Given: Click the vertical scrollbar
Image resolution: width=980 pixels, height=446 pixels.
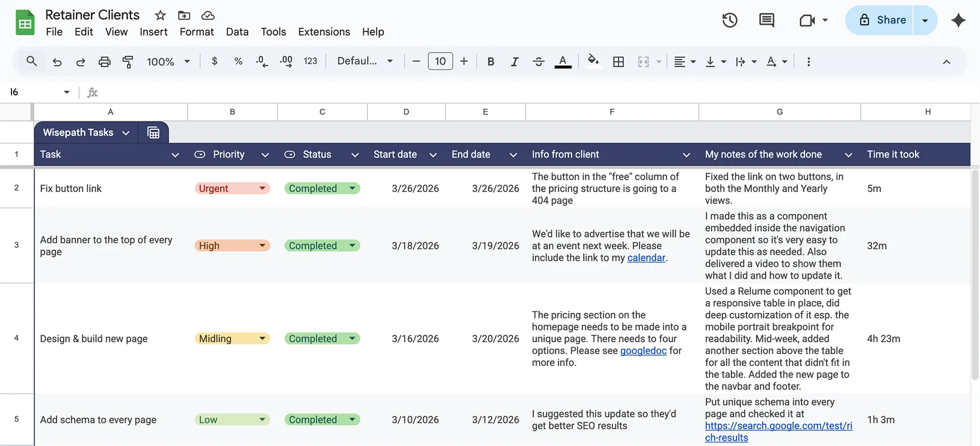Looking at the screenshot, I should pos(975,274).
